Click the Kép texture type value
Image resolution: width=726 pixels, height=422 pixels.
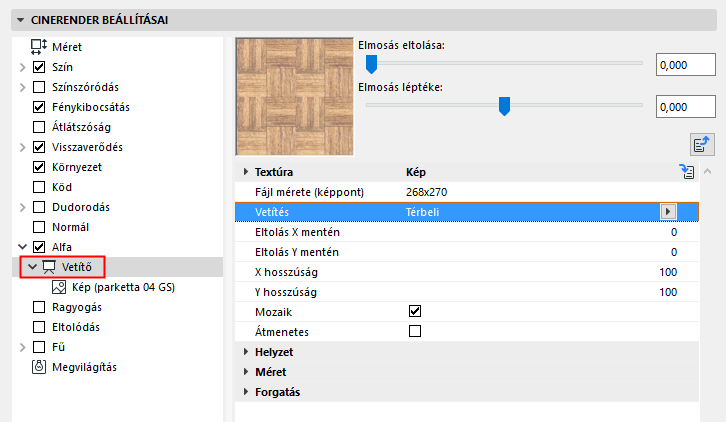click(x=416, y=172)
